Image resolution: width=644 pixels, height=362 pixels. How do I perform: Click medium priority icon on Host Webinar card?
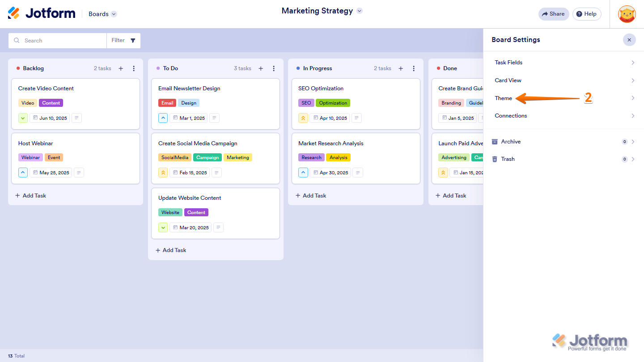pos(23,173)
